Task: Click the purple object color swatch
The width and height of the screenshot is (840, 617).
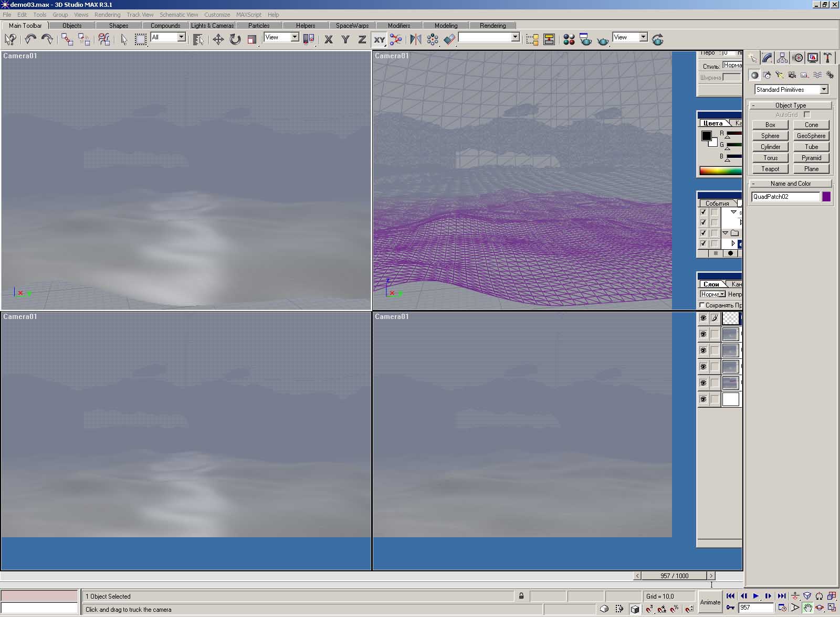Action: [826, 197]
